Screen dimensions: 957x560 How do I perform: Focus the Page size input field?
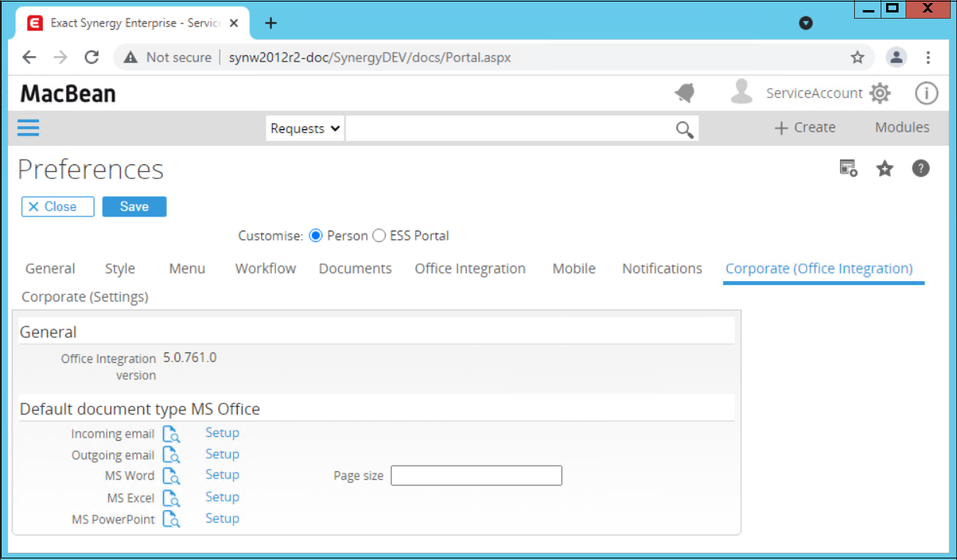click(x=476, y=475)
